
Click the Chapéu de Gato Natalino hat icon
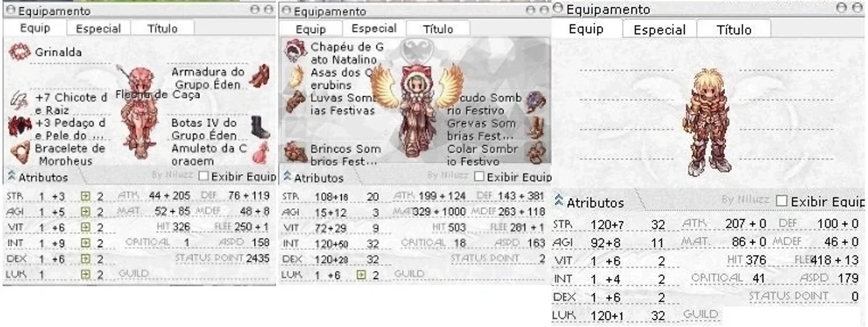click(x=295, y=51)
